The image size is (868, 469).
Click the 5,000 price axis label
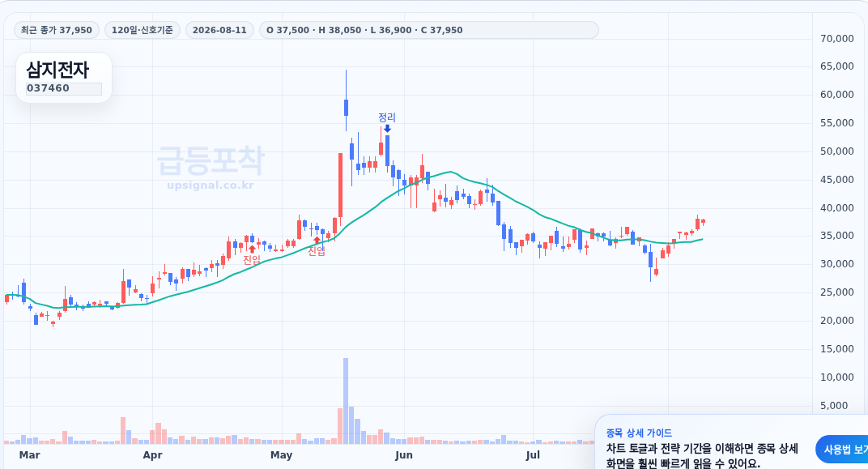pos(834,405)
